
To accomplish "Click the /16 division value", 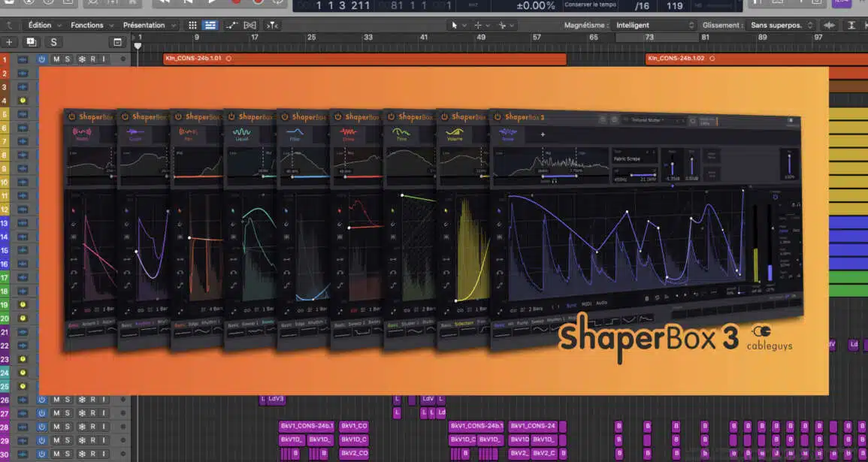I will click(x=642, y=6).
